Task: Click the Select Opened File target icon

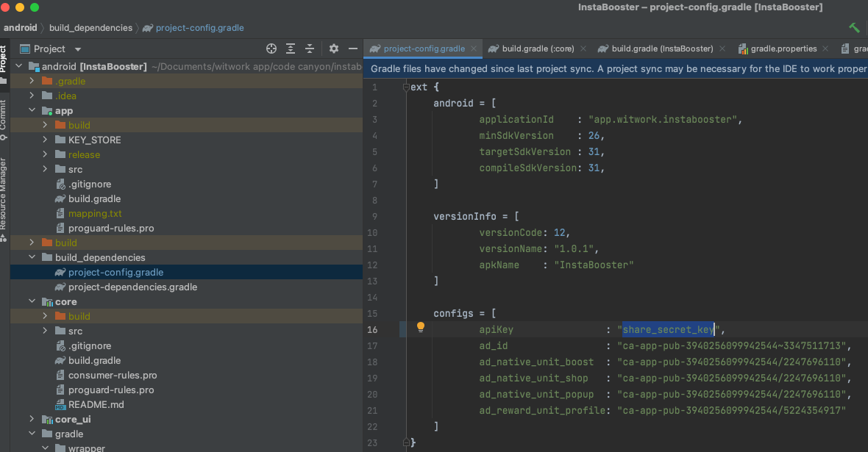Action: 271,49
